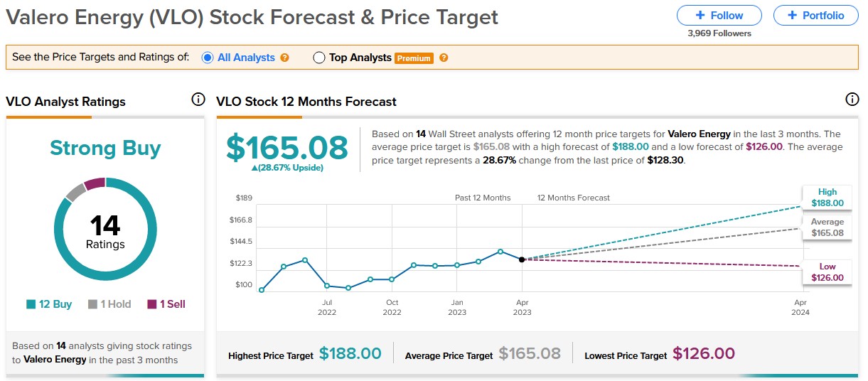This screenshot has height=381, width=868.
Task: Select the All Analysts radio button
Action: tap(208, 58)
